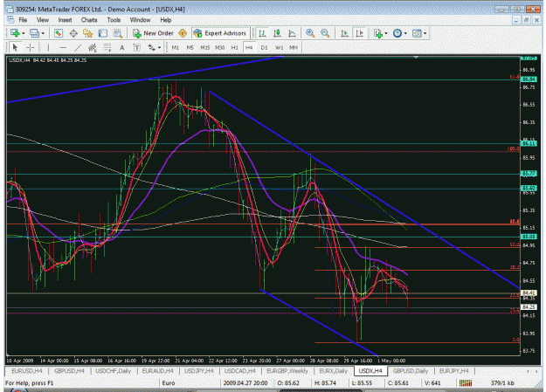Image resolution: width=546 pixels, height=392 pixels.
Task: Select the Draw Vertical Line tool
Action: [48, 48]
